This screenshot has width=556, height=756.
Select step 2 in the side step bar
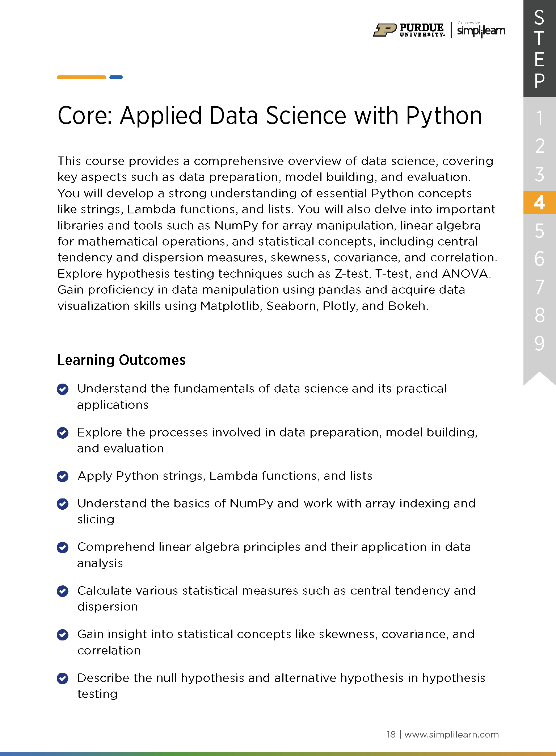click(x=539, y=146)
